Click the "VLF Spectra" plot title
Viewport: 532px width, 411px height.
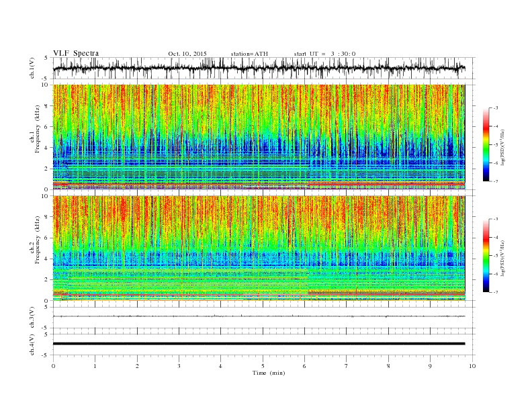(76, 53)
